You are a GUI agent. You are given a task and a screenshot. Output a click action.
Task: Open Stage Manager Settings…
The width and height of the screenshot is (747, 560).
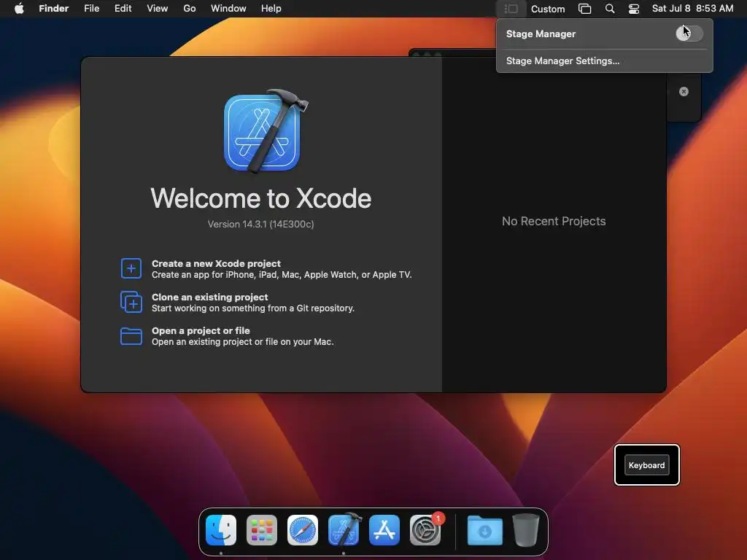point(562,61)
